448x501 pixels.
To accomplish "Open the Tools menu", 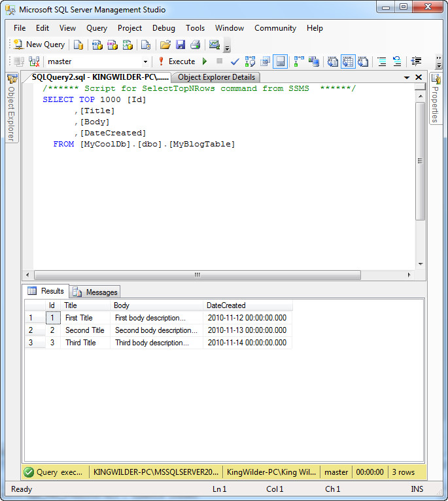I will coord(196,28).
